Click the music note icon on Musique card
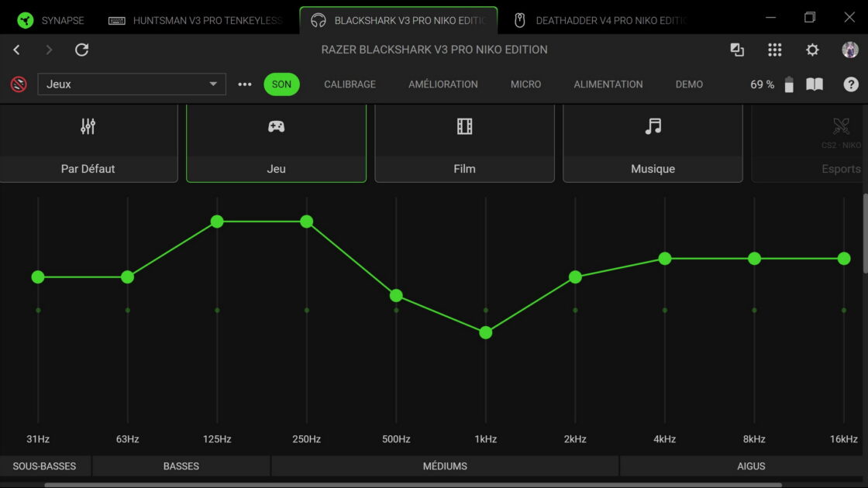The image size is (868, 488). pos(653,126)
